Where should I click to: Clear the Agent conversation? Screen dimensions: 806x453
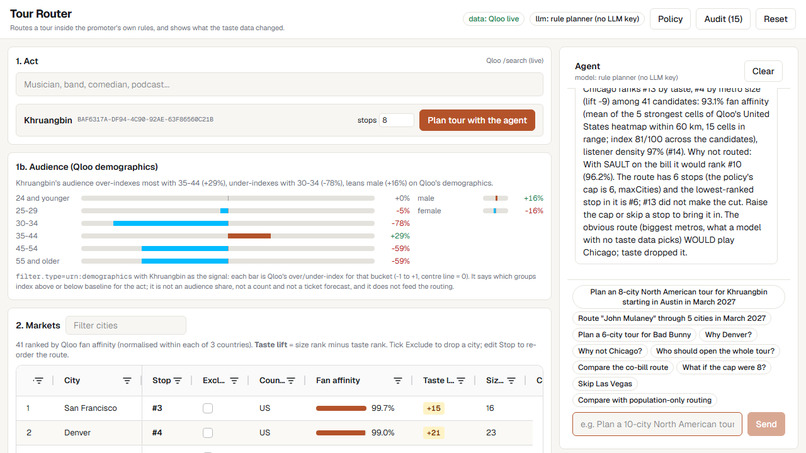(x=763, y=71)
